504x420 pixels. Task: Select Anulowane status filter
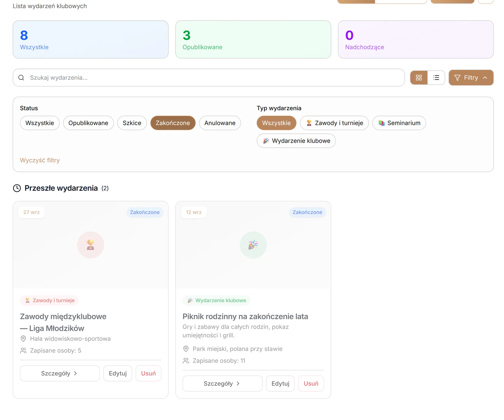tap(220, 123)
